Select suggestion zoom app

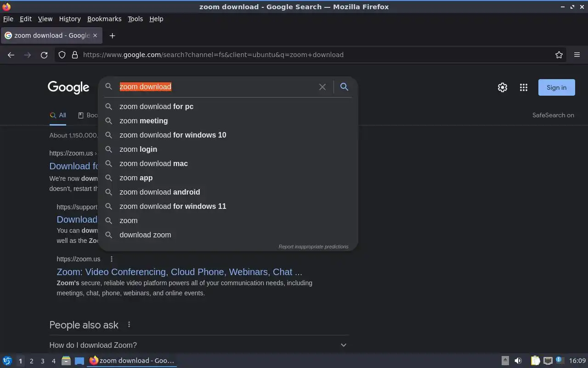coord(228,178)
